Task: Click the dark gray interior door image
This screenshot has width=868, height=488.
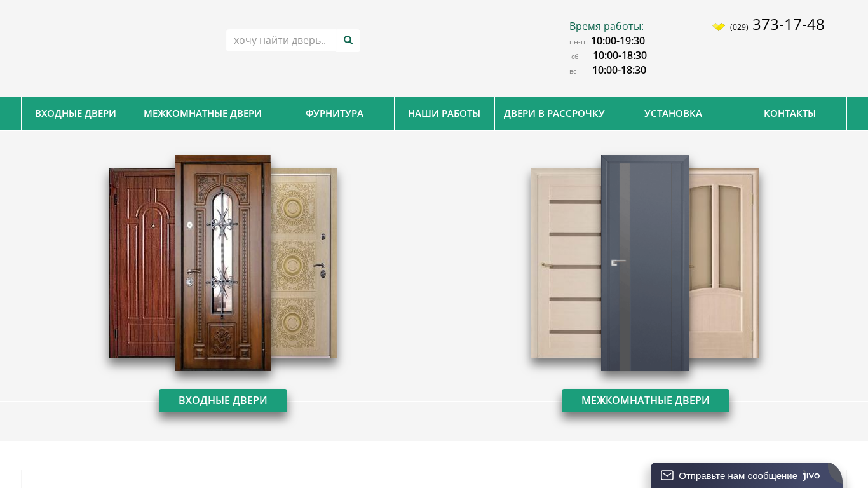Action: [645, 263]
